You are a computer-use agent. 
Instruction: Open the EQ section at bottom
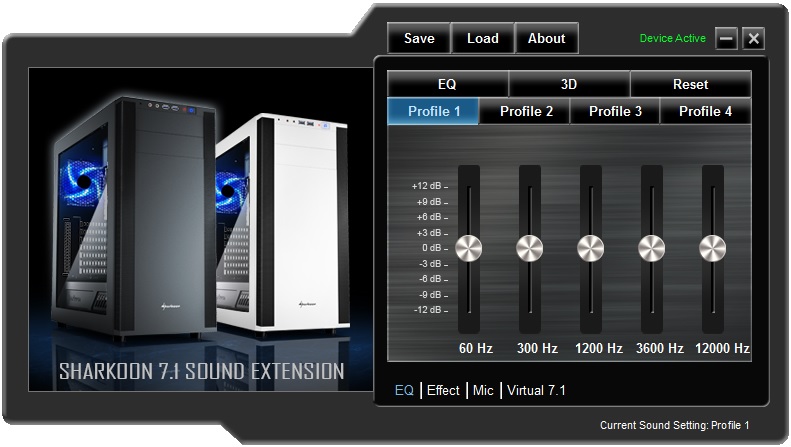[x=404, y=390]
